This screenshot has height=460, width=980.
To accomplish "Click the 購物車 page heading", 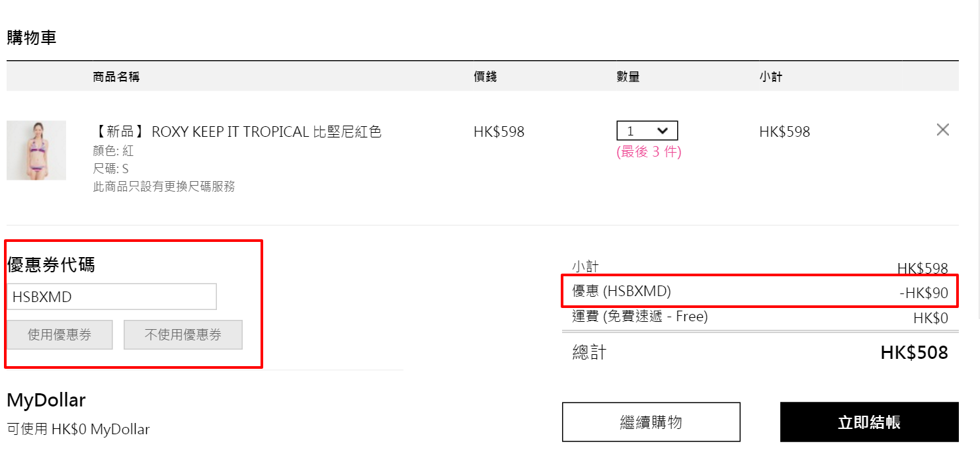I will pos(32,38).
